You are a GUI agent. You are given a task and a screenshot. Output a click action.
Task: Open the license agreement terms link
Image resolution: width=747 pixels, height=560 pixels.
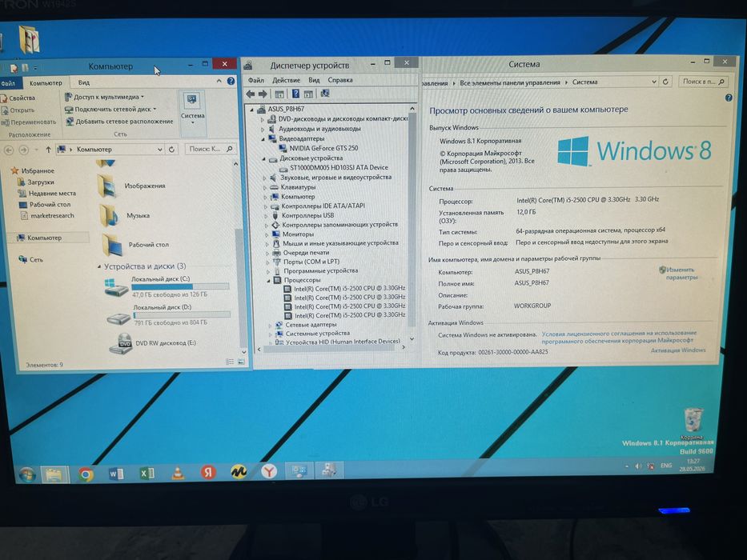coord(618,337)
